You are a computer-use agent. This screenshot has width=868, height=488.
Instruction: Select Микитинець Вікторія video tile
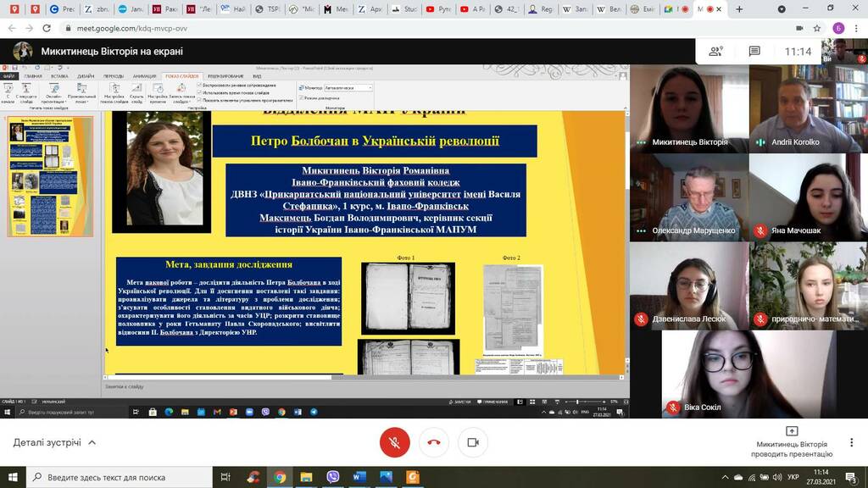tap(688, 108)
